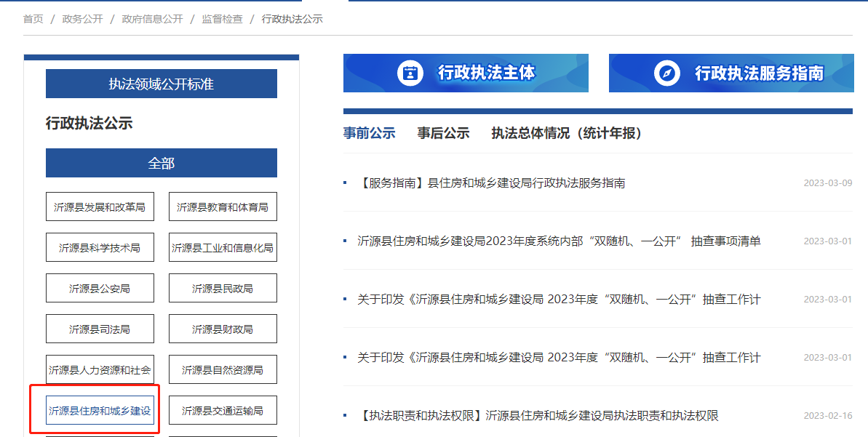Open 【执法职责和执法权限】 article link
This screenshot has height=437, width=868.
pos(538,416)
